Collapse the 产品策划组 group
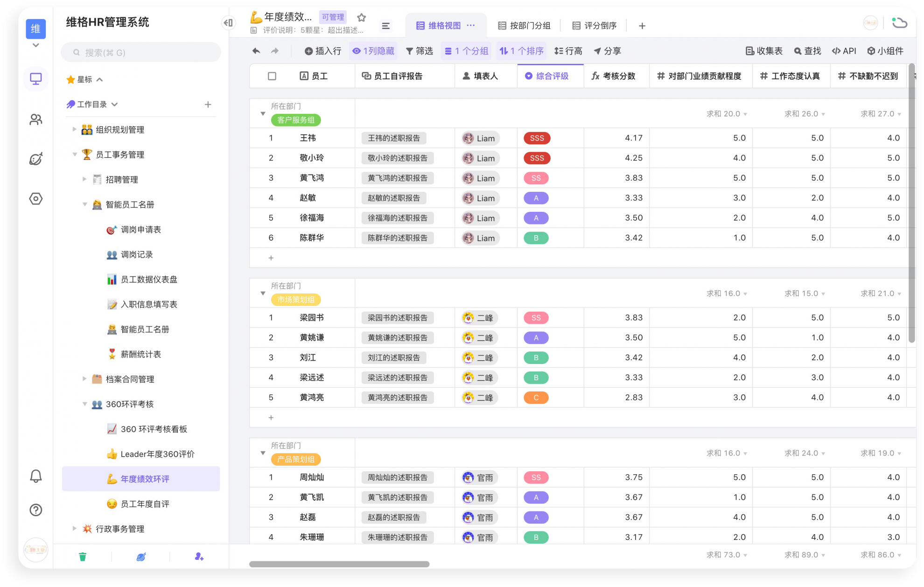 click(263, 453)
